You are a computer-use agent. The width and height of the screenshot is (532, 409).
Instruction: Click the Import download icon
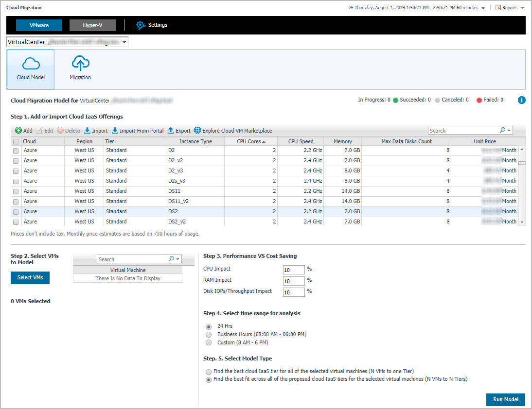coord(87,131)
